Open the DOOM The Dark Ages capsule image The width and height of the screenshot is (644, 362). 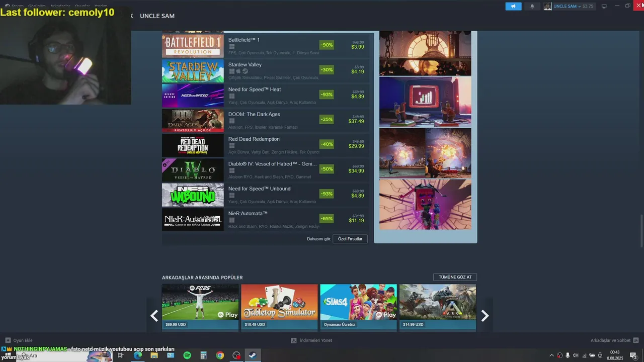[193, 121]
